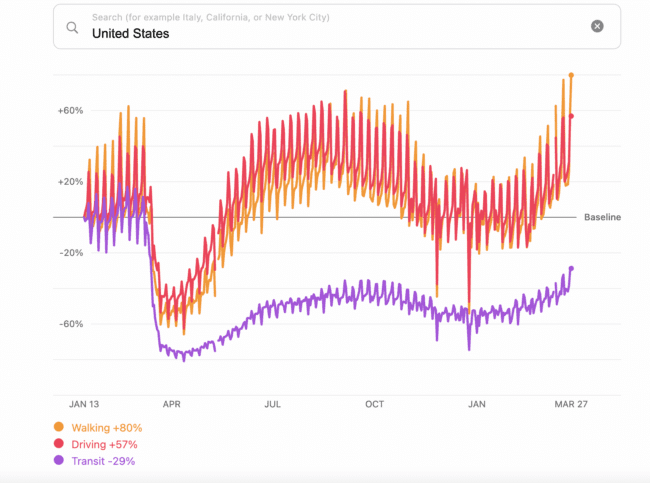Click the orange Walking line endpoint marker
Screen dimensions: 650x483
tap(571, 75)
